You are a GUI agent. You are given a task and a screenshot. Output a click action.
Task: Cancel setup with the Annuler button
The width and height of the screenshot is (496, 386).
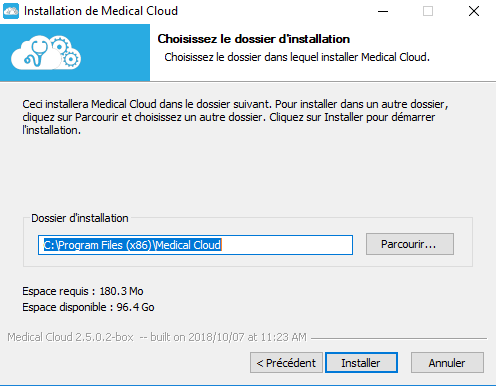[x=447, y=363]
